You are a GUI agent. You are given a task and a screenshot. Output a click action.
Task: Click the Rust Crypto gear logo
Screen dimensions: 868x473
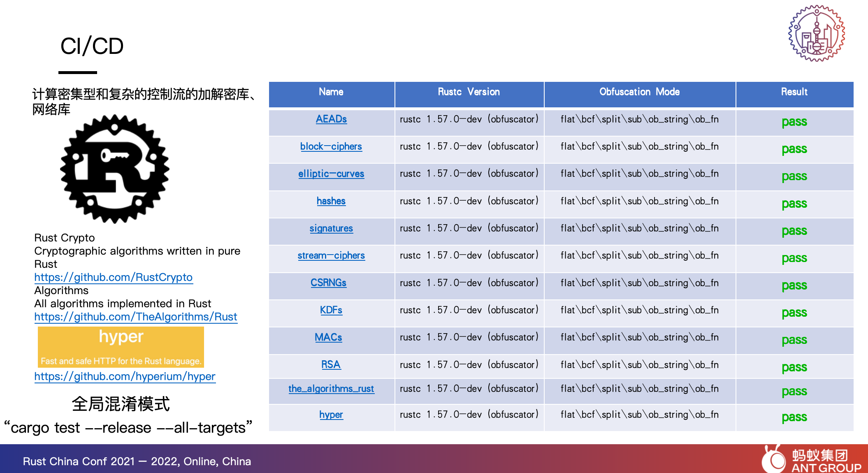click(115, 169)
